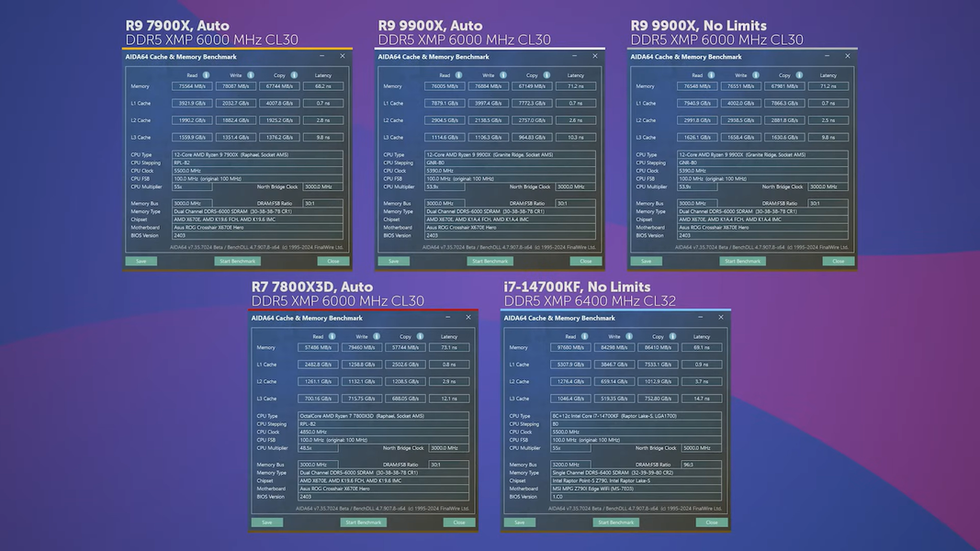The width and height of the screenshot is (980, 551).
Task: Click L3 cache read value "1559.9 GB/s"
Action: pos(192,138)
